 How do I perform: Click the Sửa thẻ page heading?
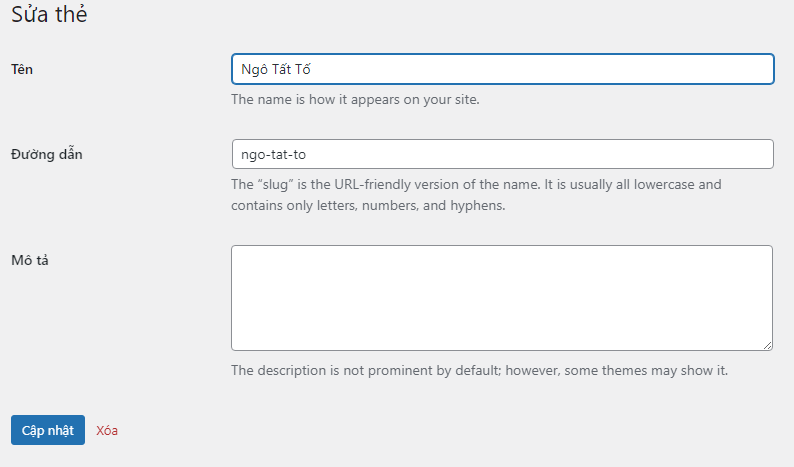49,16
